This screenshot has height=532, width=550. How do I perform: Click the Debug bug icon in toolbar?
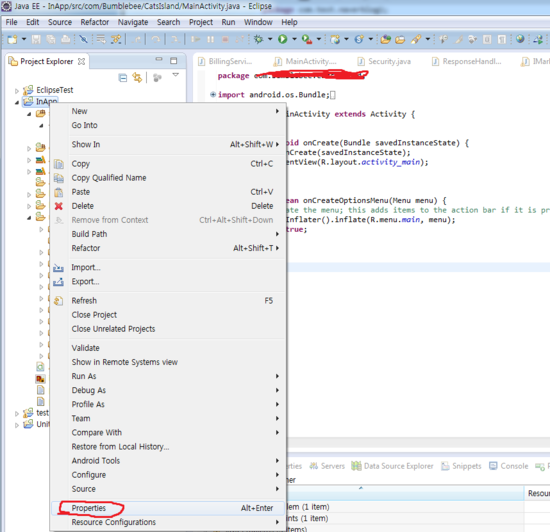(x=259, y=39)
